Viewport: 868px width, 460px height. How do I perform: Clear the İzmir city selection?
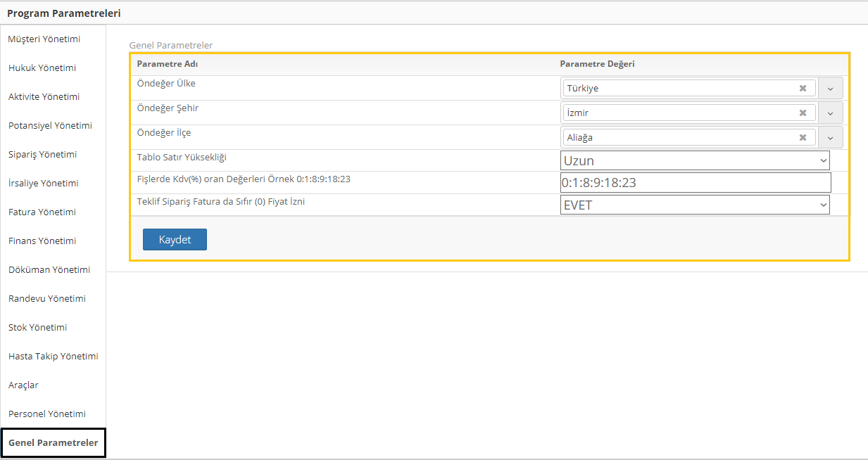pyautogui.click(x=803, y=113)
